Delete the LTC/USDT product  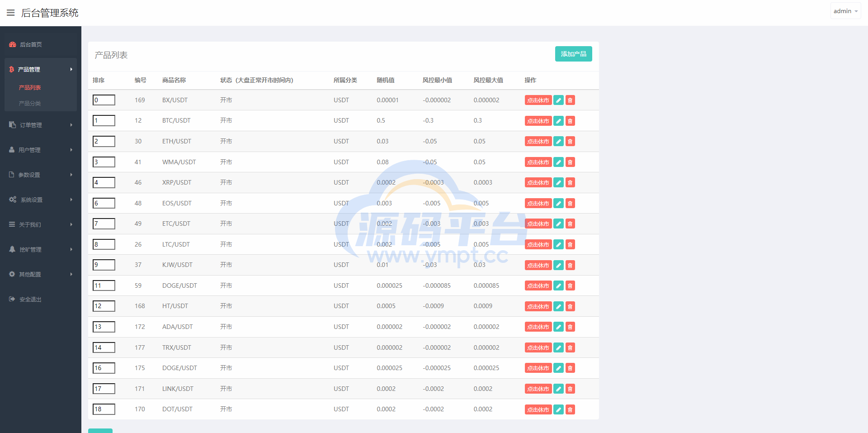pos(570,244)
